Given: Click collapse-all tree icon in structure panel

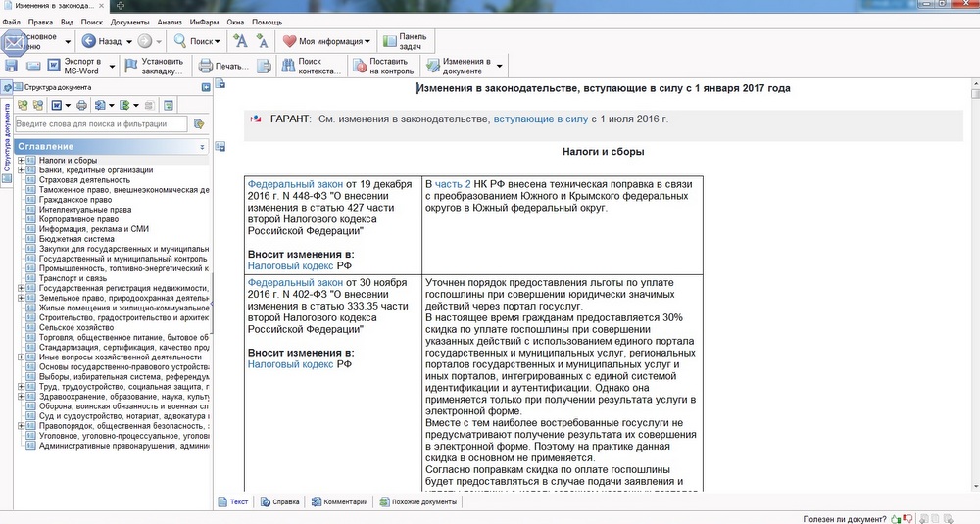Looking at the screenshot, I should tap(38, 105).
